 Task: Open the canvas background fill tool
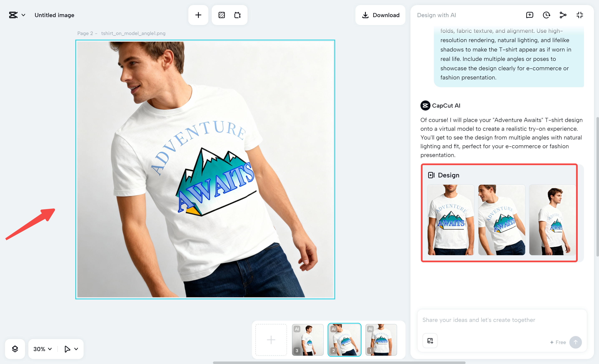pos(221,15)
